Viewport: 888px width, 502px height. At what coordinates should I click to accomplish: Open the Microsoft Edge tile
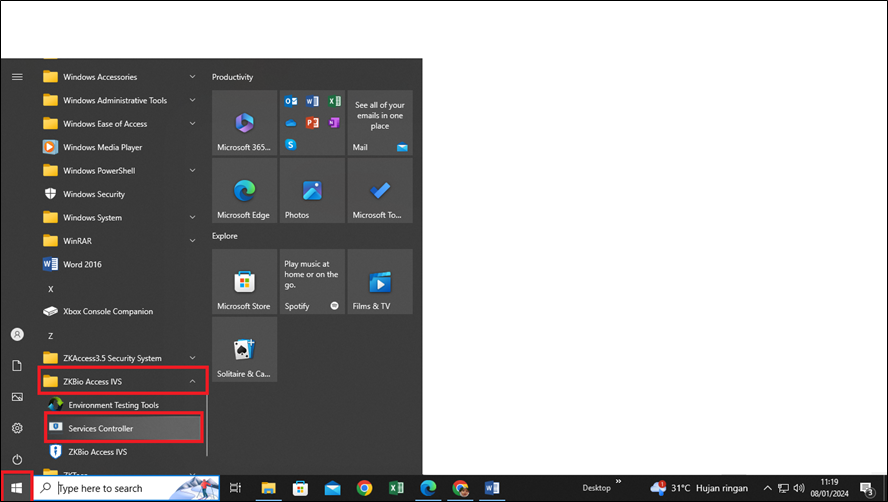click(244, 190)
